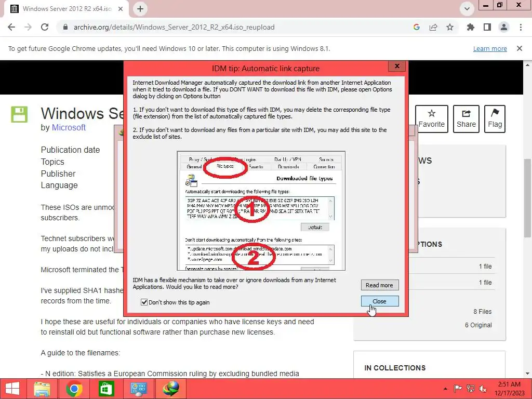Click the '8 Files' text
The width and height of the screenshot is (532, 399).
(483, 312)
